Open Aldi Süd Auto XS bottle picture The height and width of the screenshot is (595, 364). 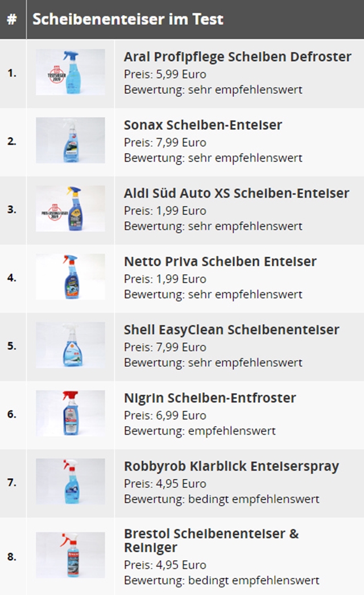pos(71,209)
